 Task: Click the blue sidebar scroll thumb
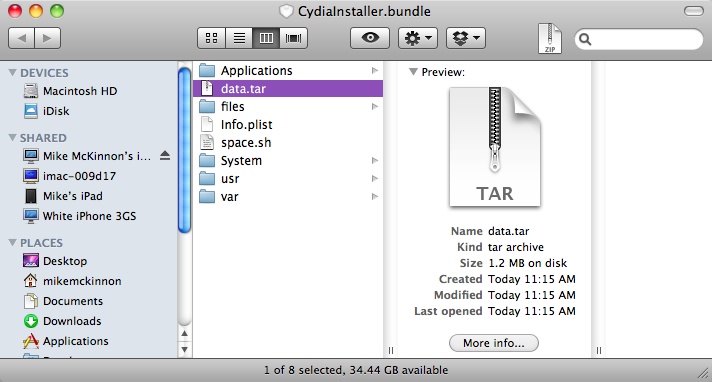coord(184,150)
